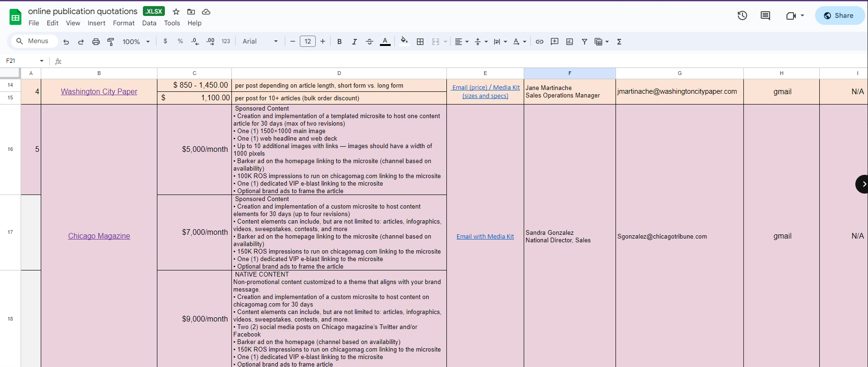This screenshot has width=868, height=367.
Task: Open the name box dropdown arrow
Action: pyautogui.click(x=42, y=61)
